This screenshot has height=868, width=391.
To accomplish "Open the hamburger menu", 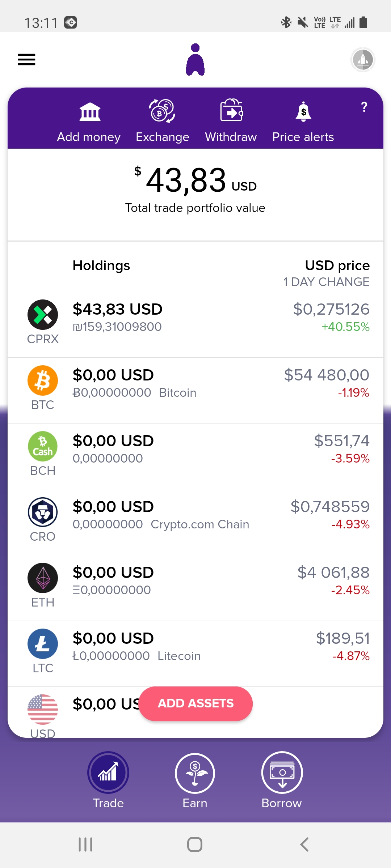I will coord(27,60).
